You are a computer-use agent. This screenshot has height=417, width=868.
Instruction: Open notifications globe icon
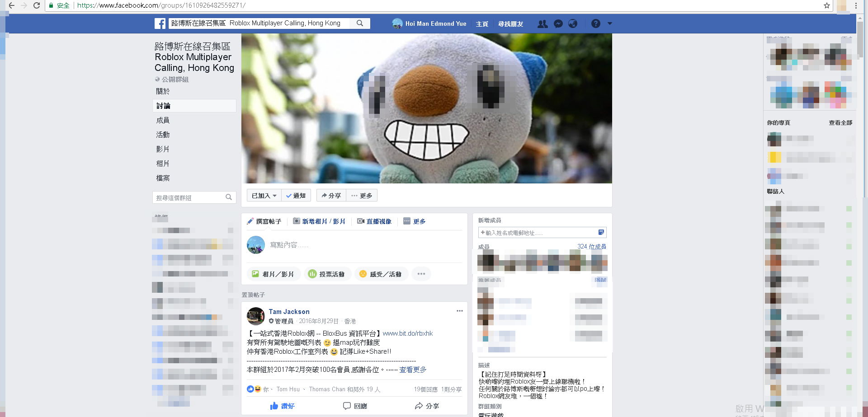point(573,23)
